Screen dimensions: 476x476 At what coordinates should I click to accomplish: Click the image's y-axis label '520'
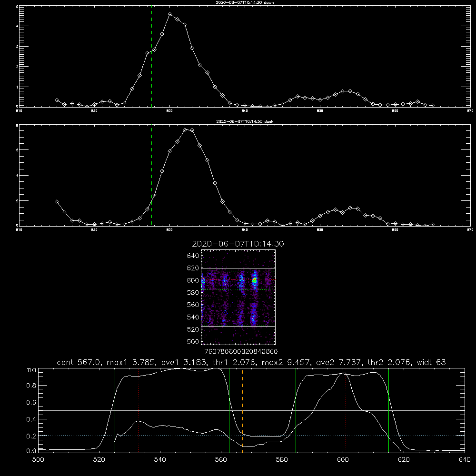(193, 329)
